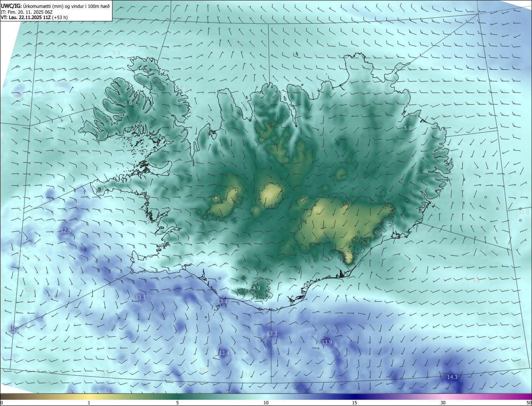The image size is (532, 406).
Task: Click the 50 tick on the colour scale
Action: tap(529, 403)
